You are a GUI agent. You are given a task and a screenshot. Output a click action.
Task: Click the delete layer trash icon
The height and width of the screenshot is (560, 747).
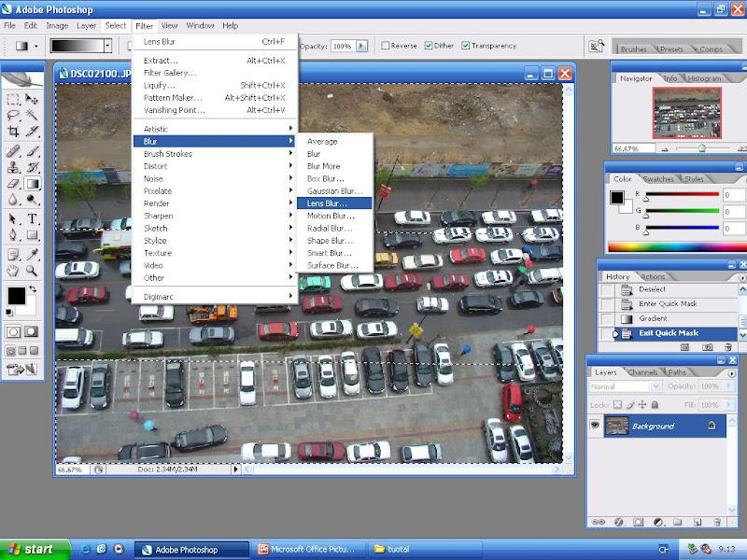tap(716, 522)
